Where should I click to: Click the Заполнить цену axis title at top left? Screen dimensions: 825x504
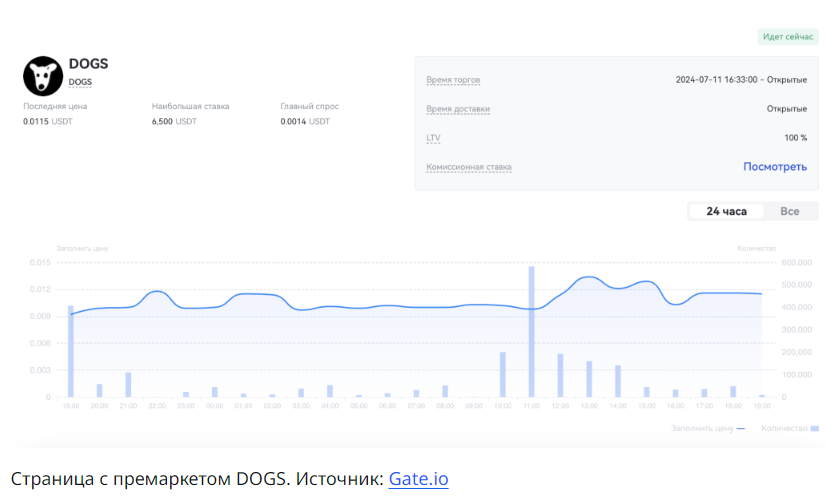(82, 248)
